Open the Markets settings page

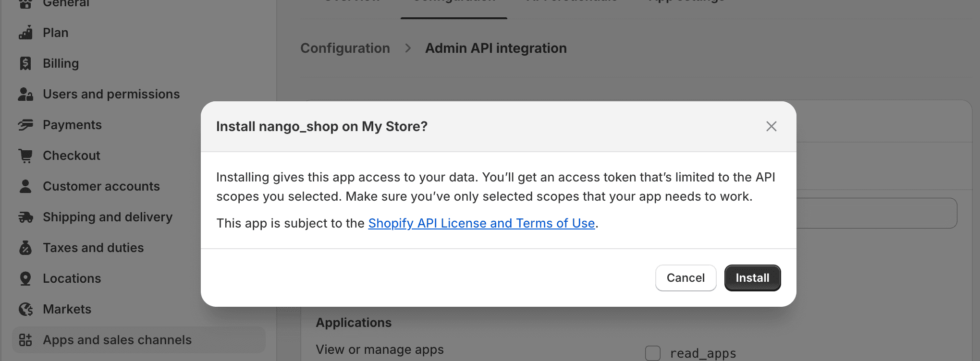tap(67, 309)
